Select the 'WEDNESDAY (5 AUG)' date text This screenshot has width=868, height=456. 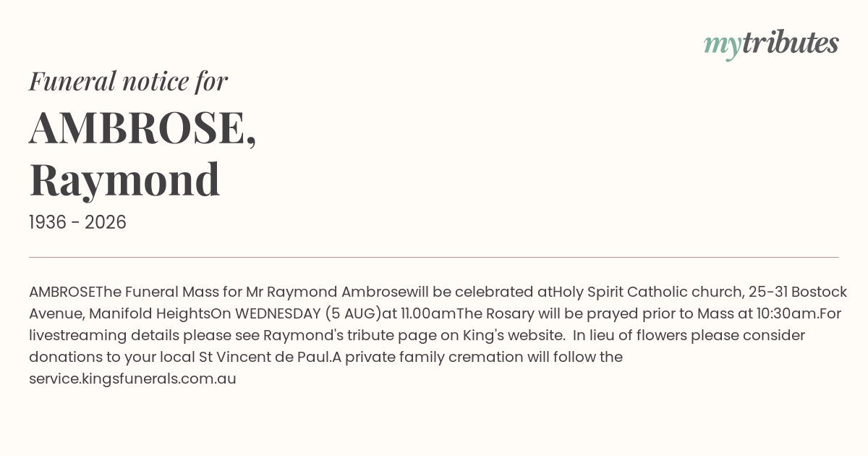(x=308, y=313)
